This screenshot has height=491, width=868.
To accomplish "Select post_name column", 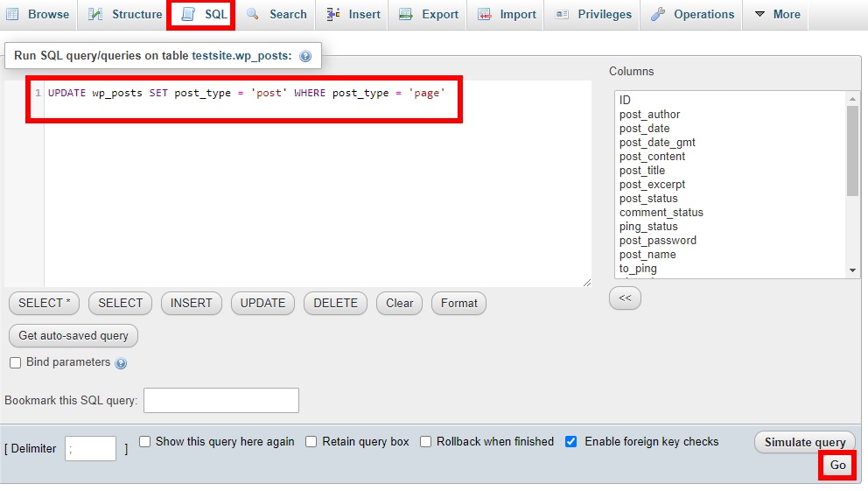I will (x=730, y=255).
